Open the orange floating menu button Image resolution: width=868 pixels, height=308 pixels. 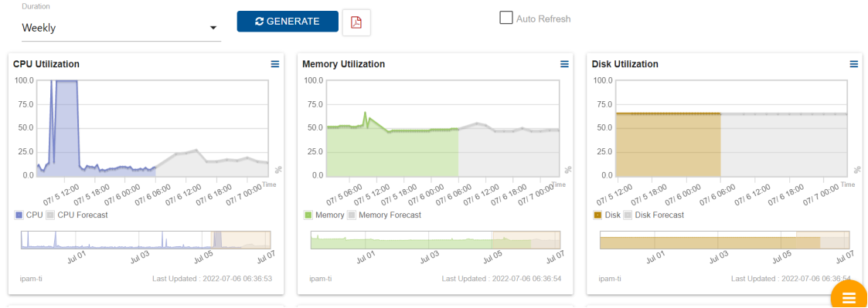pos(848,297)
